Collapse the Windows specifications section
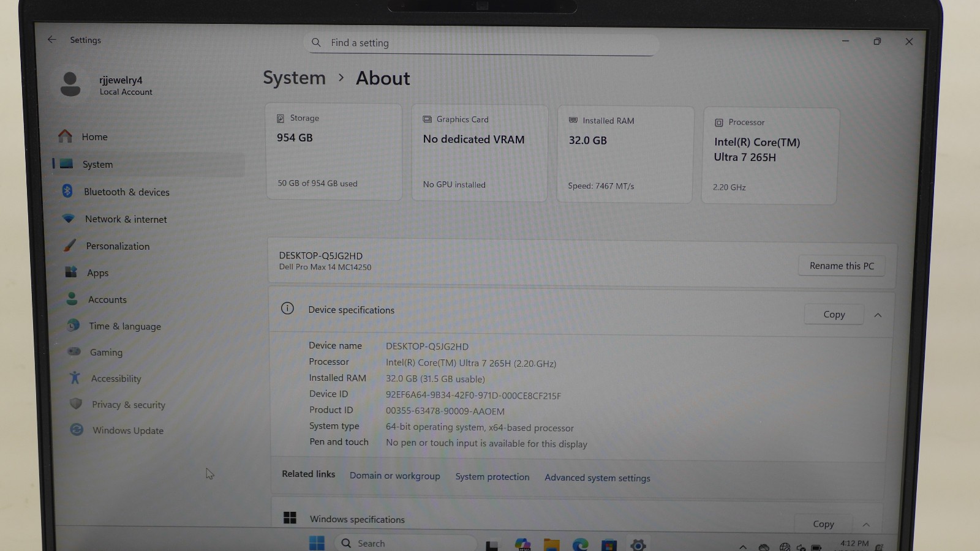Image resolution: width=980 pixels, height=551 pixels. tap(866, 525)
